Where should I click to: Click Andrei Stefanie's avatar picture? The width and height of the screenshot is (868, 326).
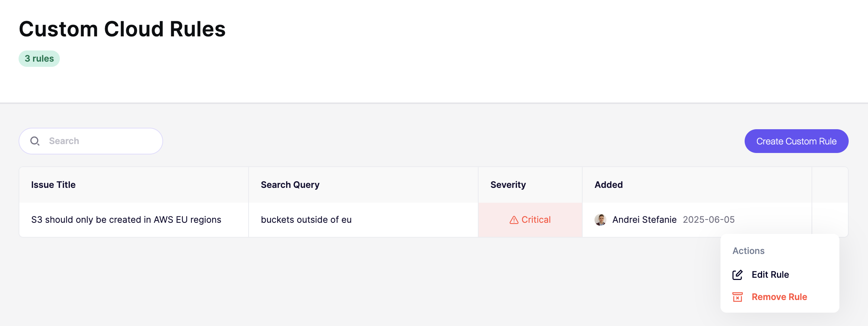click(600, 220)
